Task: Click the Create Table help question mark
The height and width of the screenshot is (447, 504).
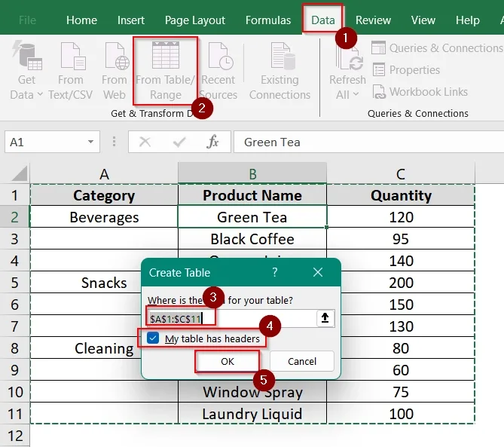Action: tap(275, 272)
